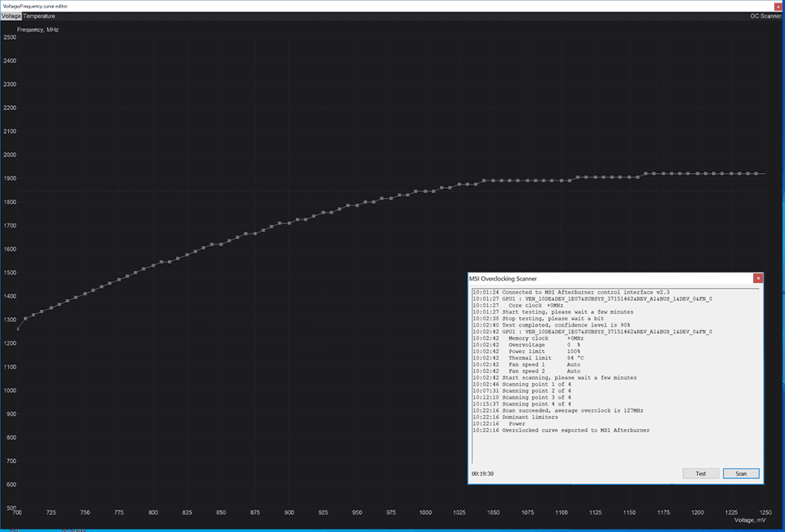This screenshot has width=785, height=532.
Task: Click the 00:19:30 elapsed time readout
Action: pyautogui.click(x=482, y=474)
